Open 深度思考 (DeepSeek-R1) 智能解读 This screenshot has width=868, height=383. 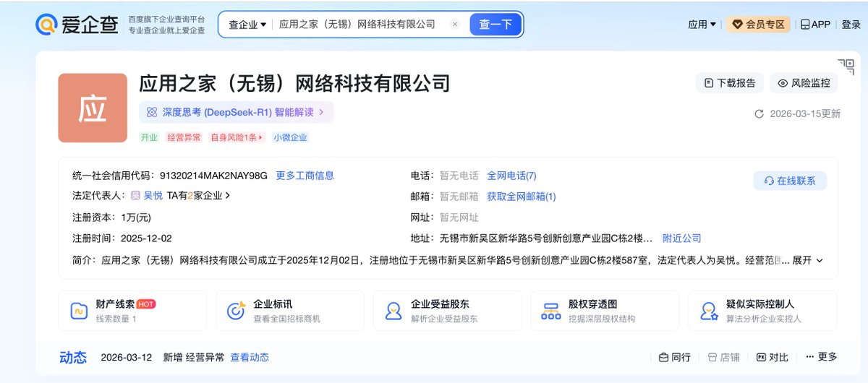[236, 112]
